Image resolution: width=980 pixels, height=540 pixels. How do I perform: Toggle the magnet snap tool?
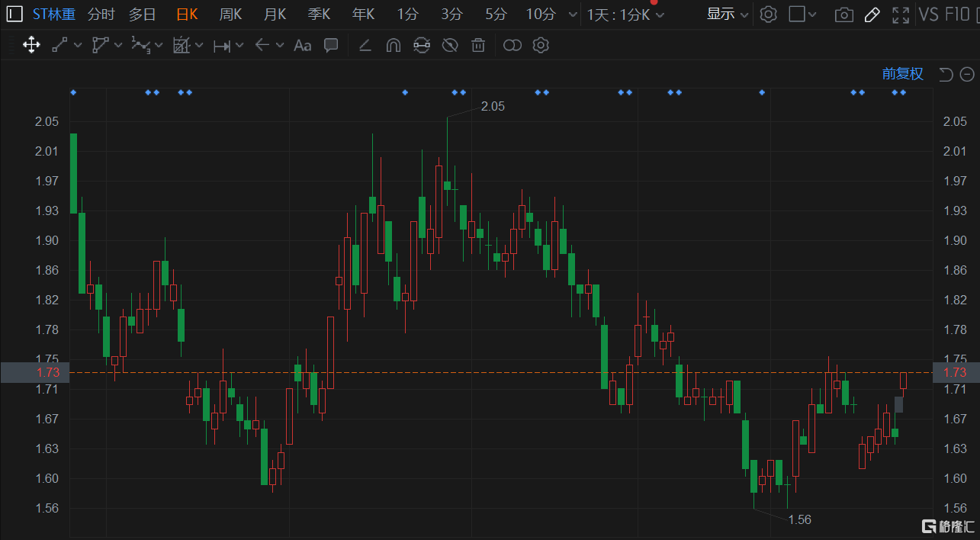(393, 45)
